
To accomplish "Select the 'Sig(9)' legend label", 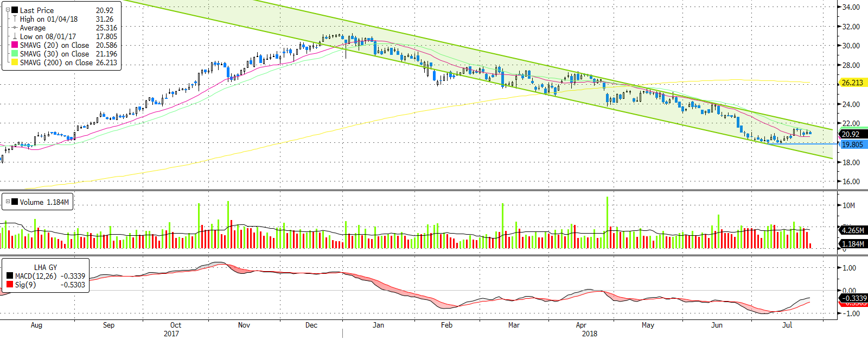I will point(25,285).
